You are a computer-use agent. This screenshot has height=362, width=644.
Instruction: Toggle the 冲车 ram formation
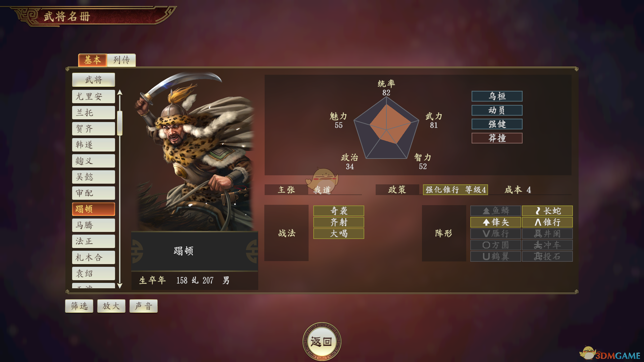coord(547,245)
